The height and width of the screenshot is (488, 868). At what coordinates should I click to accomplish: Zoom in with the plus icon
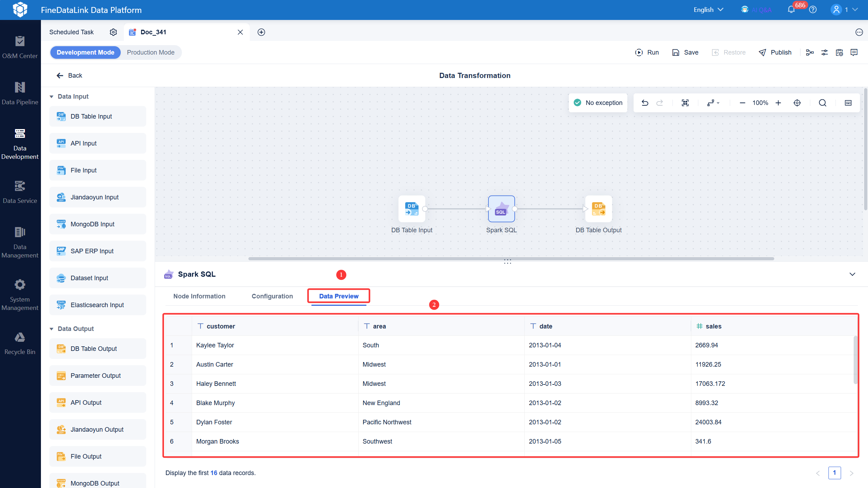[778, 103]
